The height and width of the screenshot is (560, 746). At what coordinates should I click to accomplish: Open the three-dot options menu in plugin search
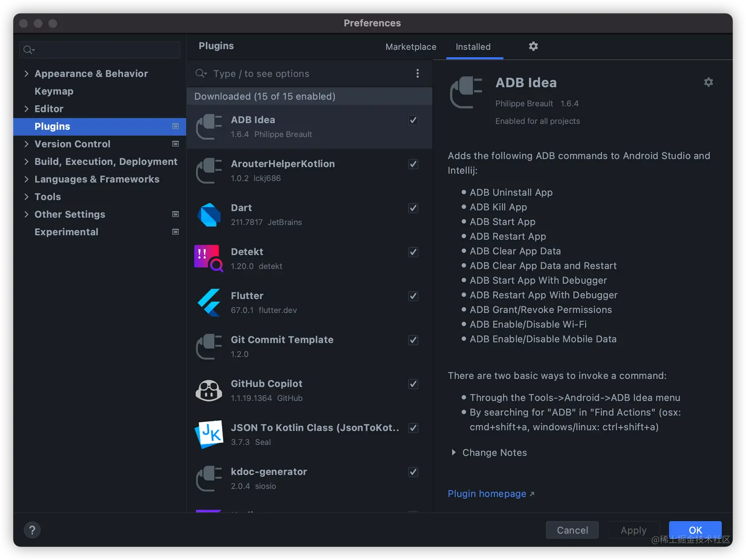pyautogui.click(x=417, y=74)
